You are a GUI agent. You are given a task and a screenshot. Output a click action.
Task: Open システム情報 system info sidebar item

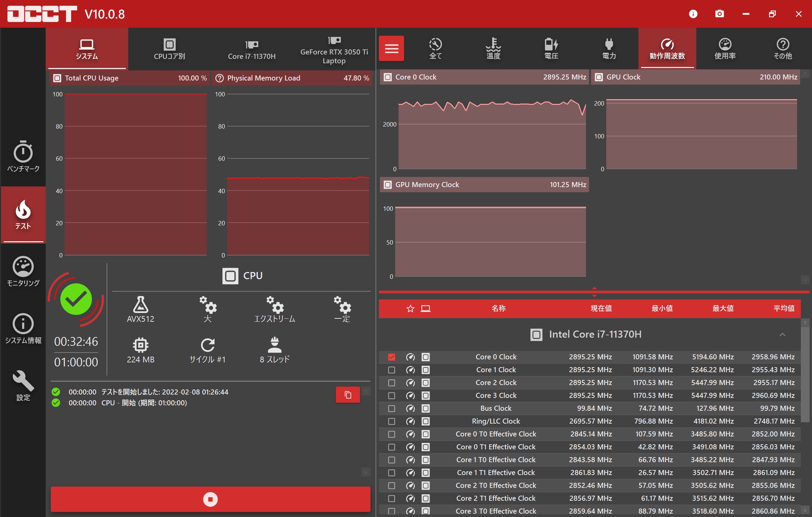pyautogui.click(x=23, y=329)
